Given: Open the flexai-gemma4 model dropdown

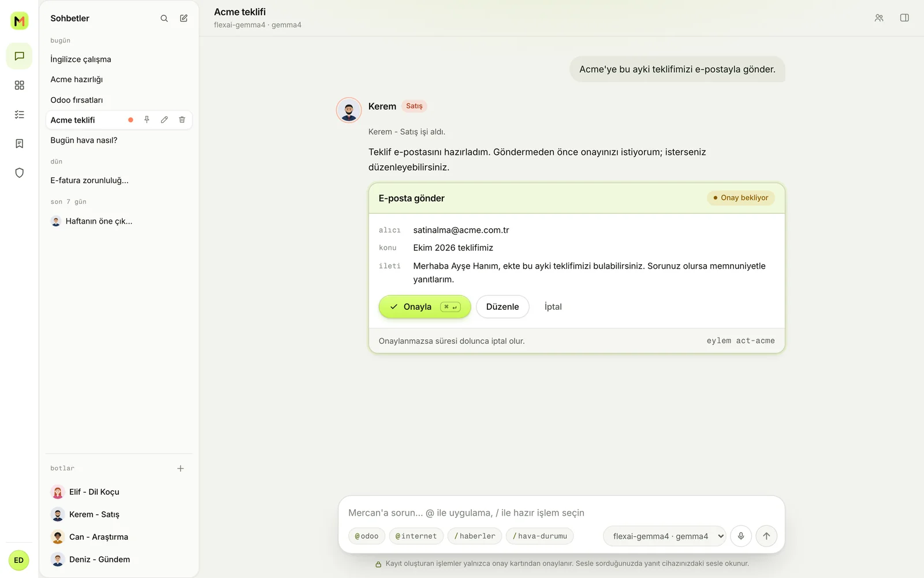Looking at the screenshot, I should click(665, 536).
